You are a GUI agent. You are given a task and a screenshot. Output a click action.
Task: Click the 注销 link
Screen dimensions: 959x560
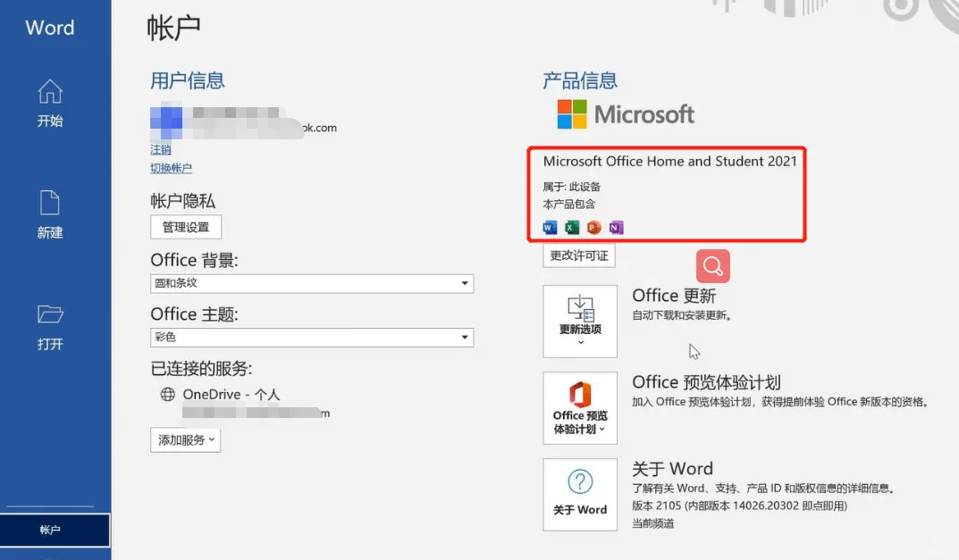point(161,149)
